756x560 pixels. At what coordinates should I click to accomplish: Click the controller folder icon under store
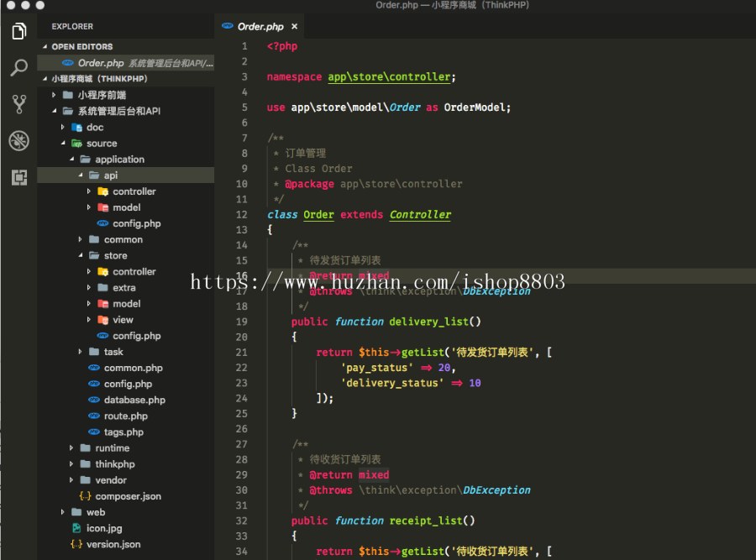(102, 272)
